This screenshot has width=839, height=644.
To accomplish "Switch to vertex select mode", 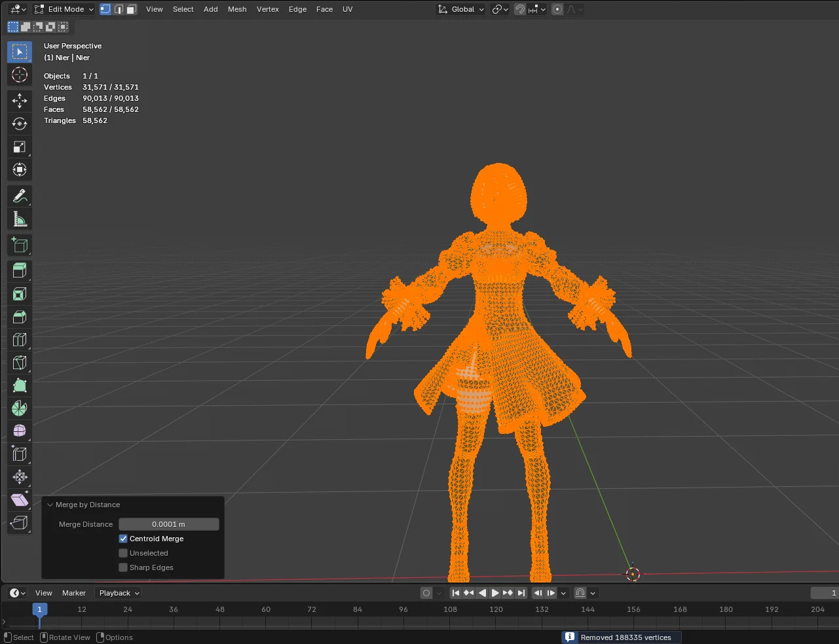I will coord(105,9).
